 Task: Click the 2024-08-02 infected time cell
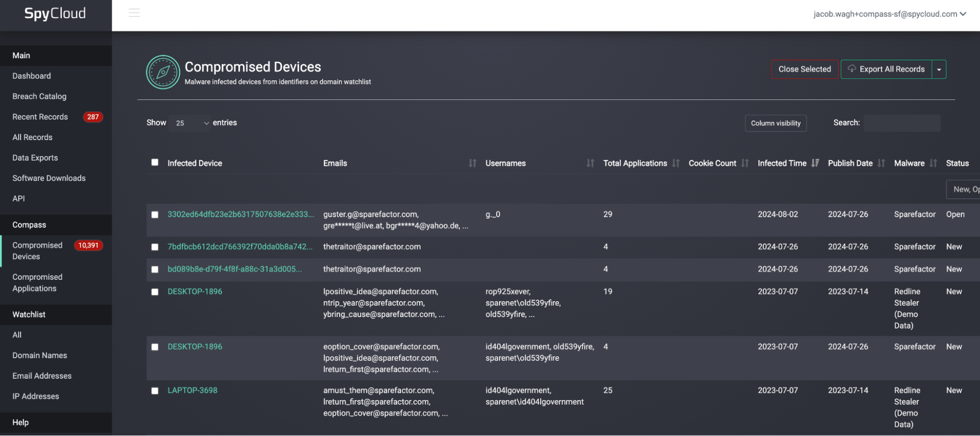coord(778,215)
